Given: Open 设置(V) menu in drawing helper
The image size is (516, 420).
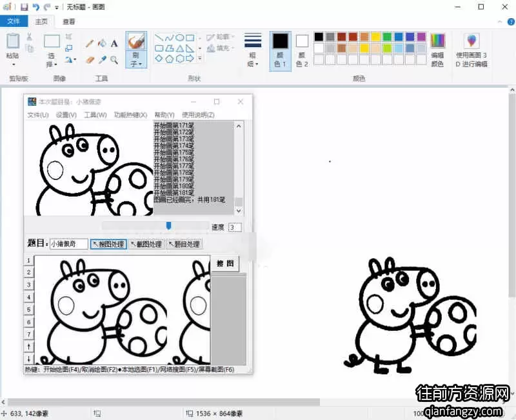Looking at the screenshot, I should tap(66, 115).
